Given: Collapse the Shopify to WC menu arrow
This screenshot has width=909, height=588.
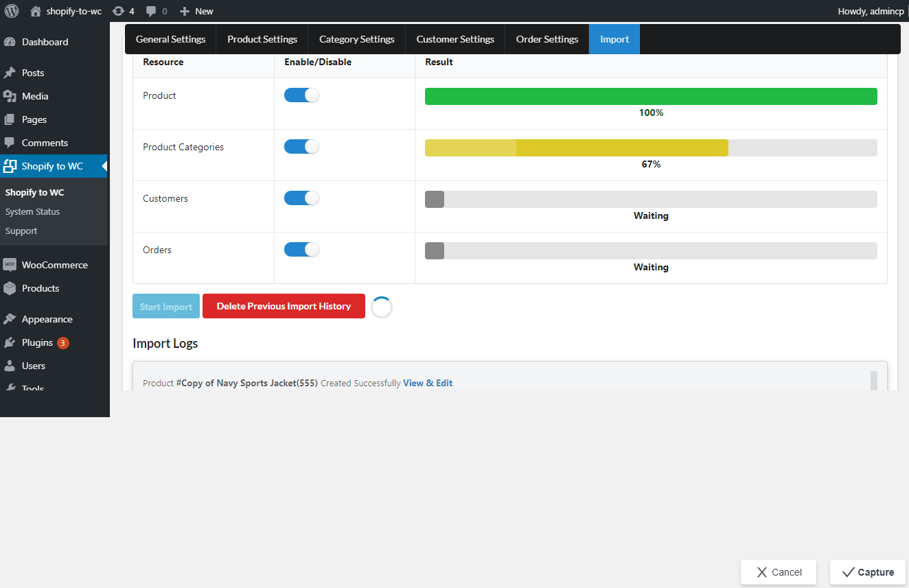Looking at the screenshot, I should pyautogui.click(x=104, y=166).
